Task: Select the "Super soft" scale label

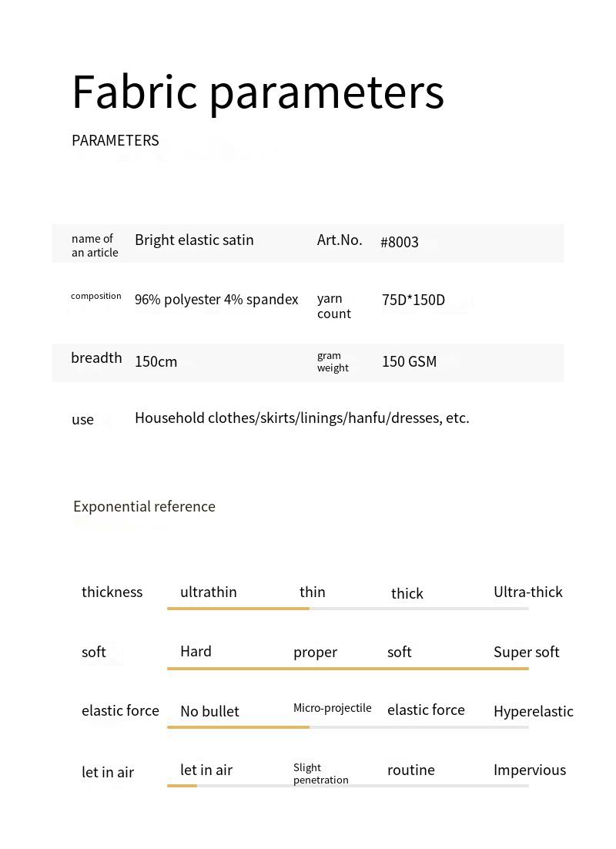Action: (526, 652)
